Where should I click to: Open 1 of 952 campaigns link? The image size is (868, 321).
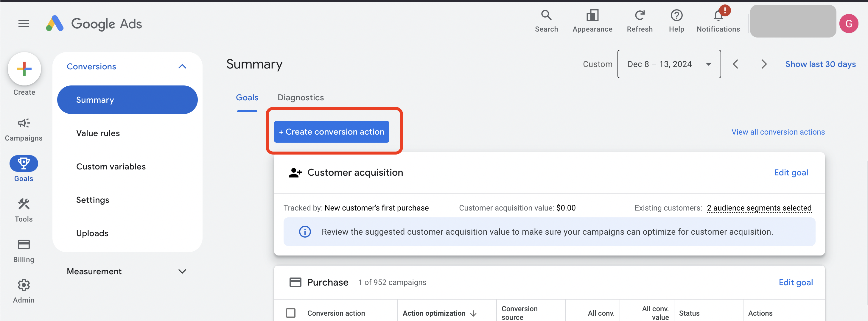coord(392,282)
